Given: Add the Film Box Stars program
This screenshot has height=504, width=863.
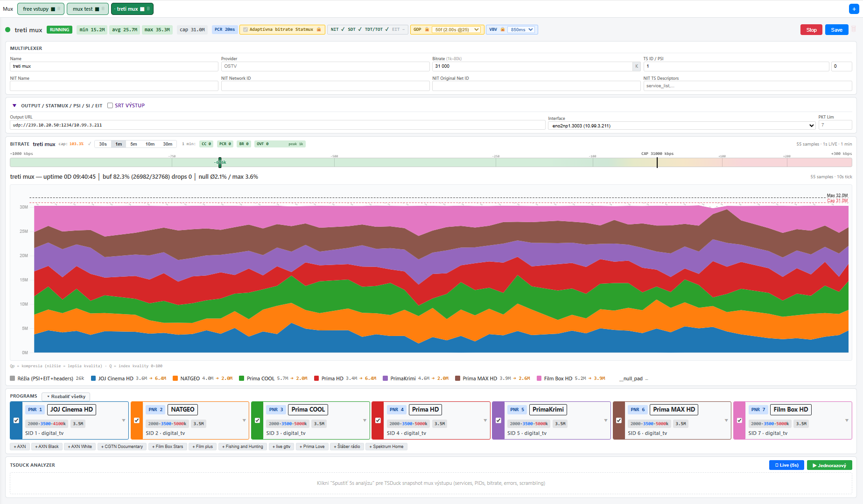Looking at the screenshot, I should point(168,447).
